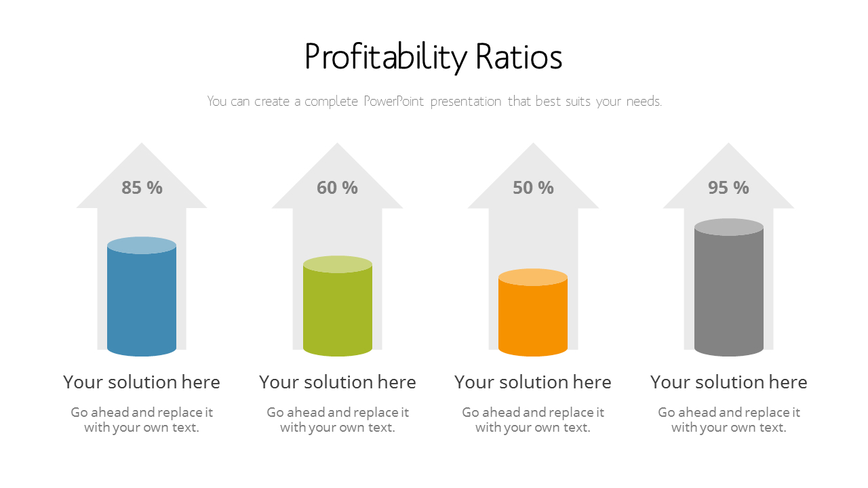This screenshot has height=488, width=868.
Task: Select the orange cylinder shape
Action: (x=533, y=320)
